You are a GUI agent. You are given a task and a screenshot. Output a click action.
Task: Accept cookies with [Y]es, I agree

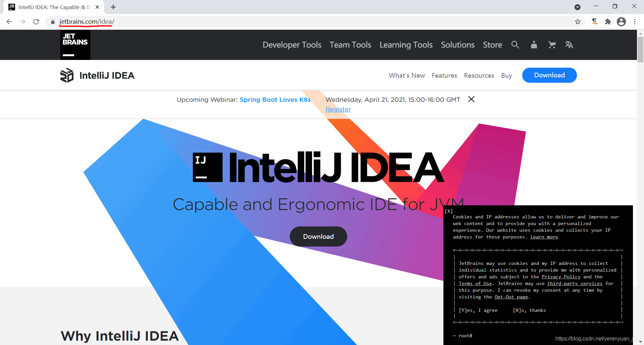478,310
